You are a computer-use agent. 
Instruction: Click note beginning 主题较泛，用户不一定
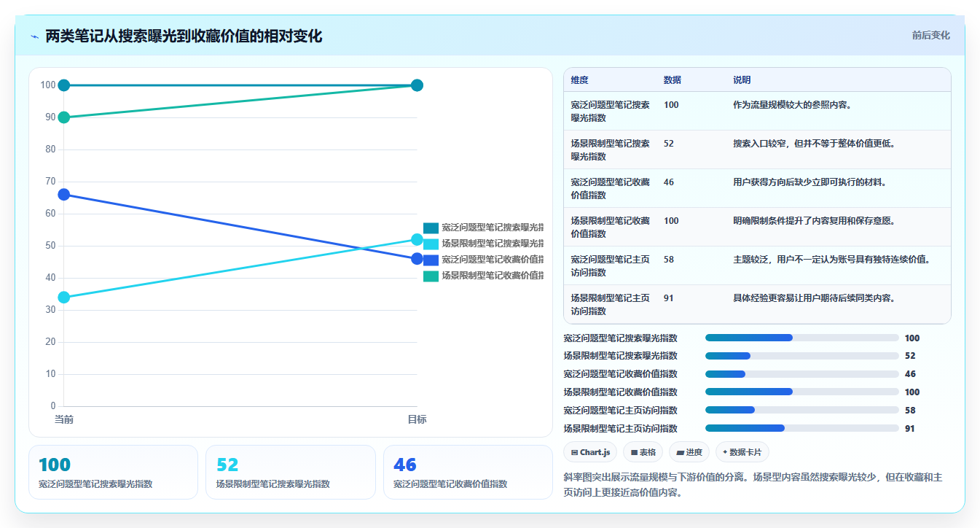(x=831, y=260)
